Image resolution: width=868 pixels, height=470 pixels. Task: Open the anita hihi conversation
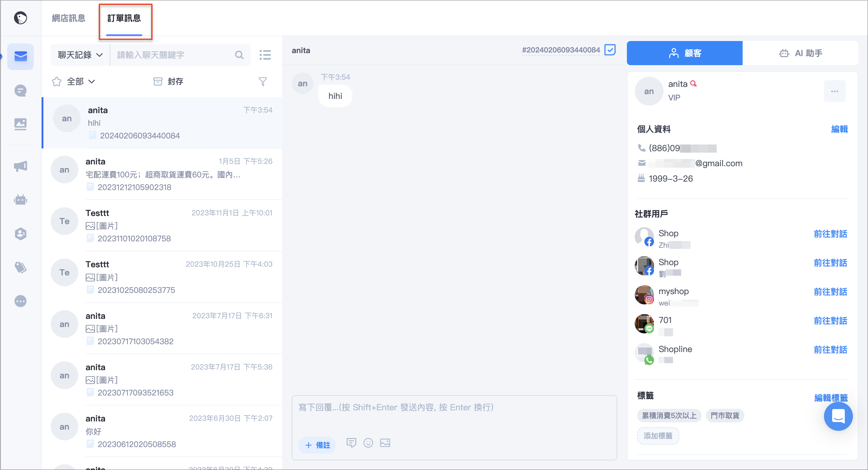[162, 123]
